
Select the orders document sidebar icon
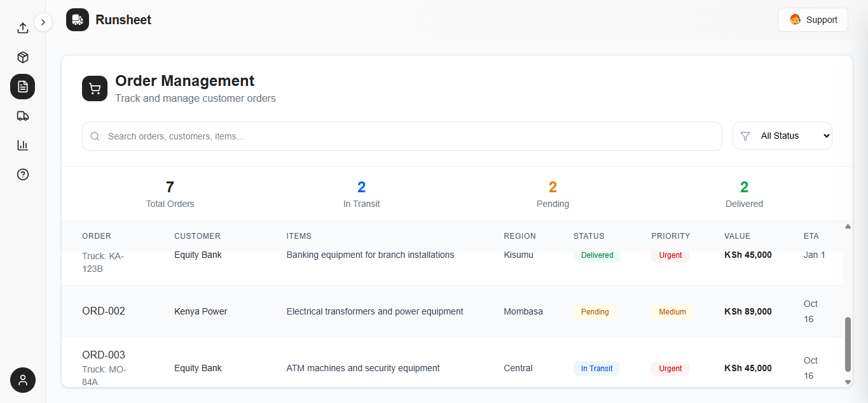23,87
